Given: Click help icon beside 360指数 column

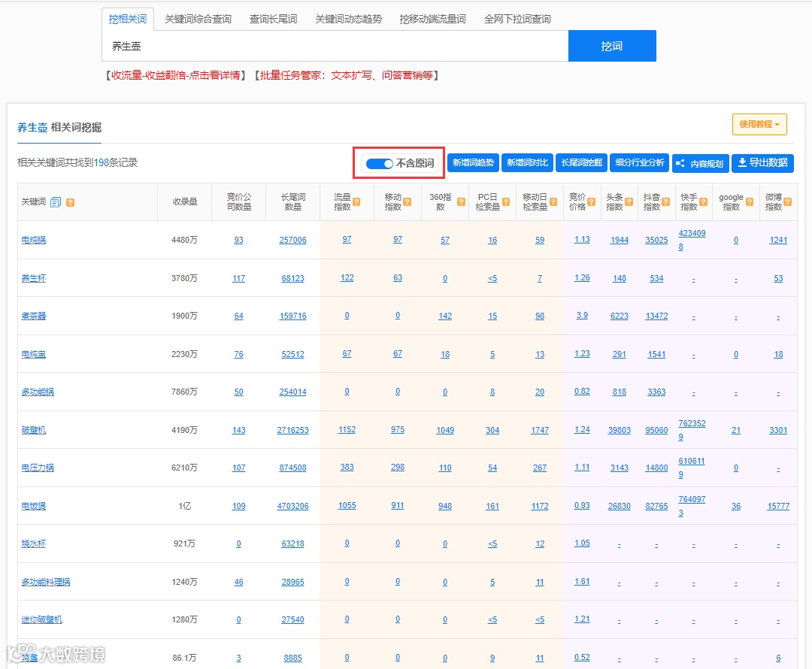Looking at the screenshot, I should point(461,202).
